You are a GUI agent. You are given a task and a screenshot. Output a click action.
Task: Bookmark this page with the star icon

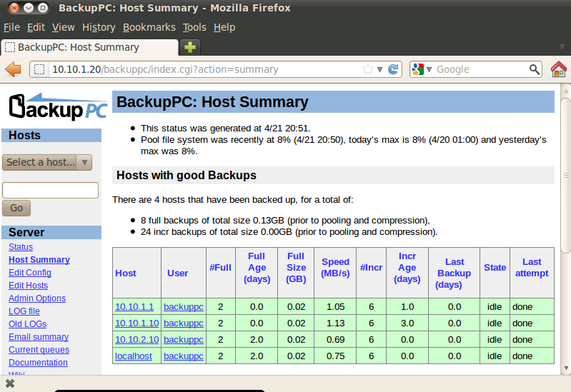click(368, 69)
